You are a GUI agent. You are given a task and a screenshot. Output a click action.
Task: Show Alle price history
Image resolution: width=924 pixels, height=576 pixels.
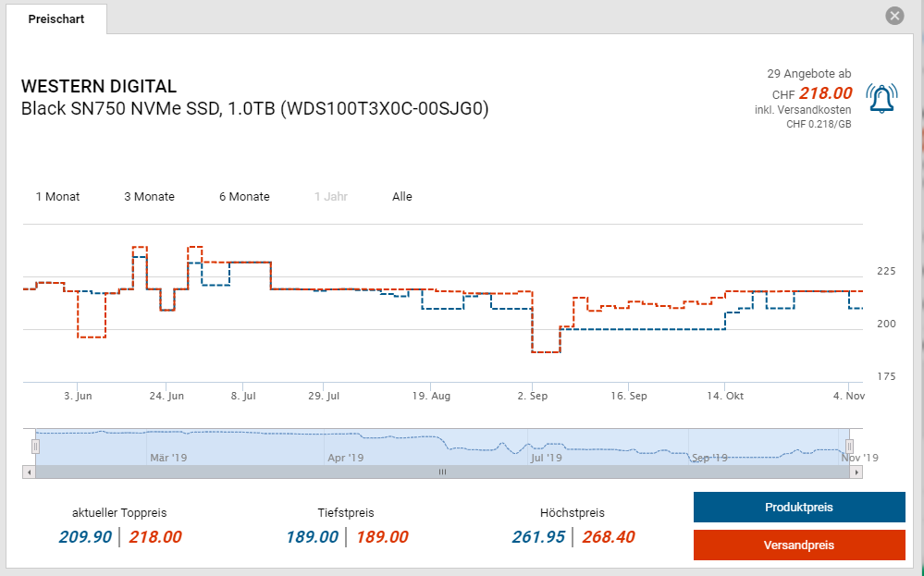(x=402, y=196)
